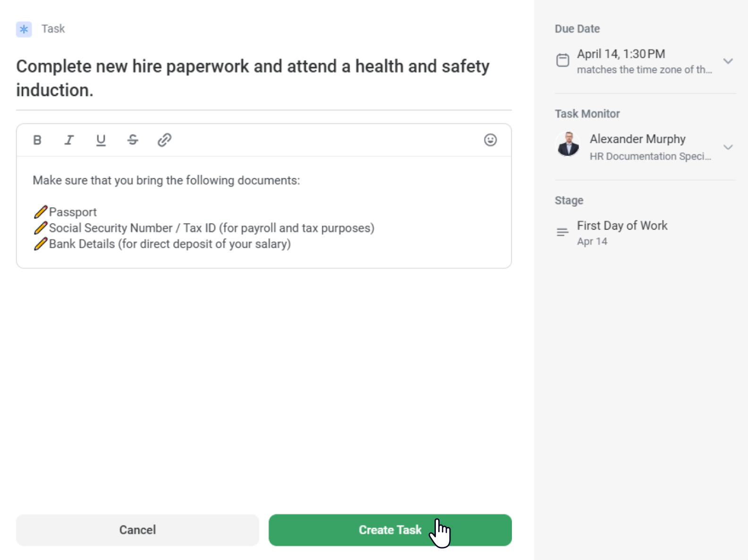Image resolution: width=748 pixels, height=560 pixels.
Task: Expand the Task Monitor dropdown chevron
Action: tap(728, 147)
